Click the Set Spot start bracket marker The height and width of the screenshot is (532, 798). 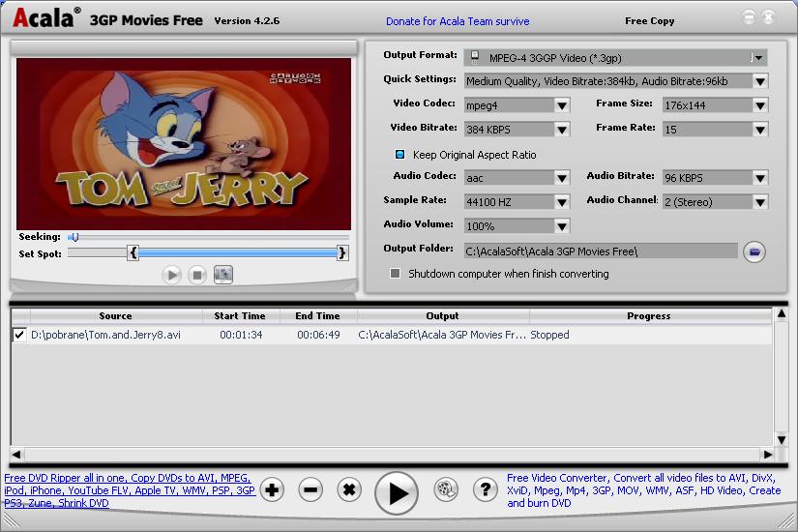click(133, 252)
